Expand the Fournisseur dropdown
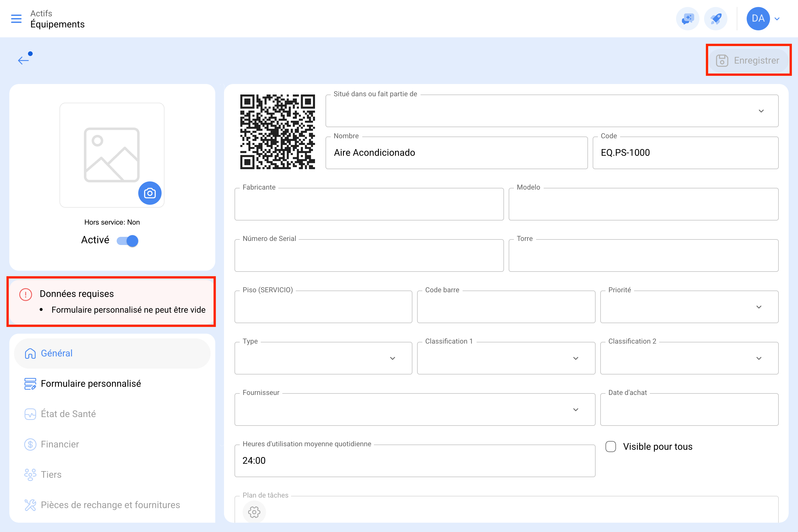This screenshot has width=798, height=532. tap(415, 409)
